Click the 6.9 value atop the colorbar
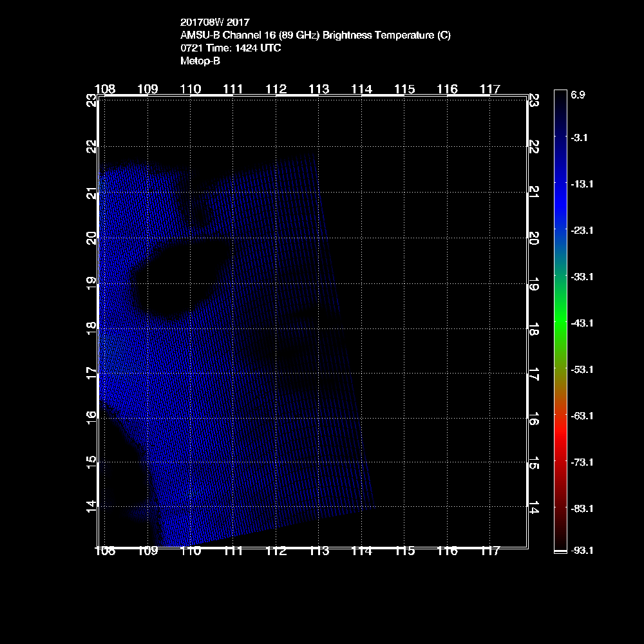This screenshot has height=644, width=644. click(x=578, y=95)
